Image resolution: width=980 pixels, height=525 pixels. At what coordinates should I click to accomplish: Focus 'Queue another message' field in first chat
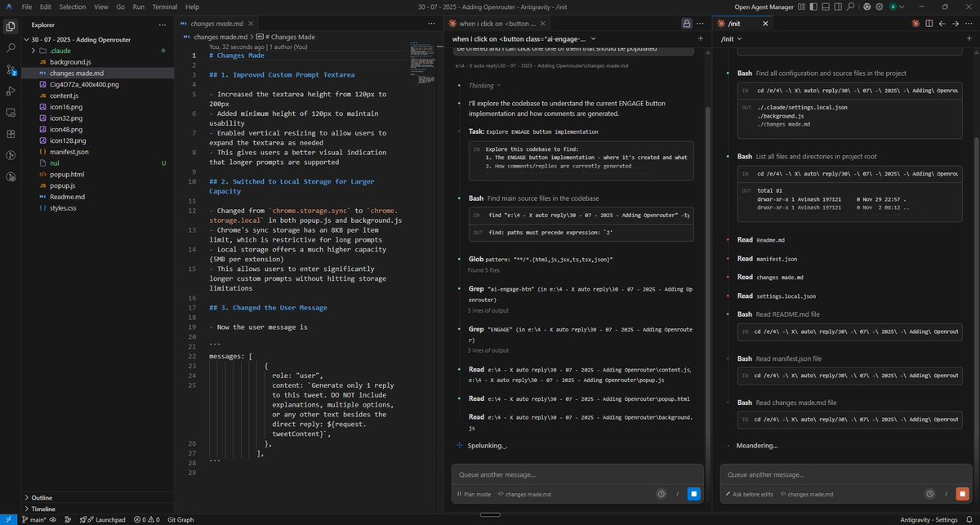pyautogui.click(x=577, y=474)
